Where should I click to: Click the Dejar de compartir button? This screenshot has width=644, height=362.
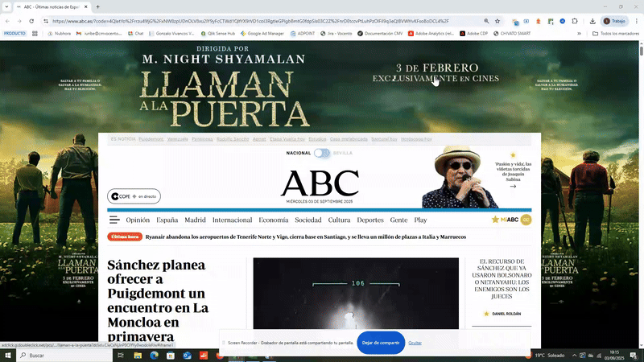point(380,343)
